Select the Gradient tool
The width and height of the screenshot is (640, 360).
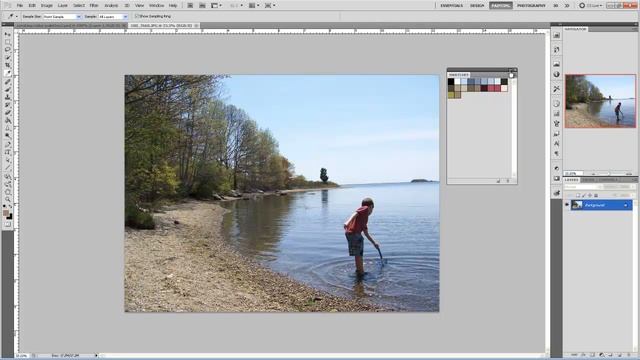coord(8,121)
